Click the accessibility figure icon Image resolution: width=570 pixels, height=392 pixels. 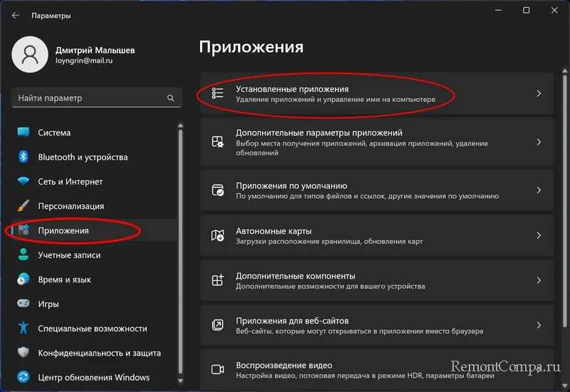pyautogui.click(x=24, y=328)
